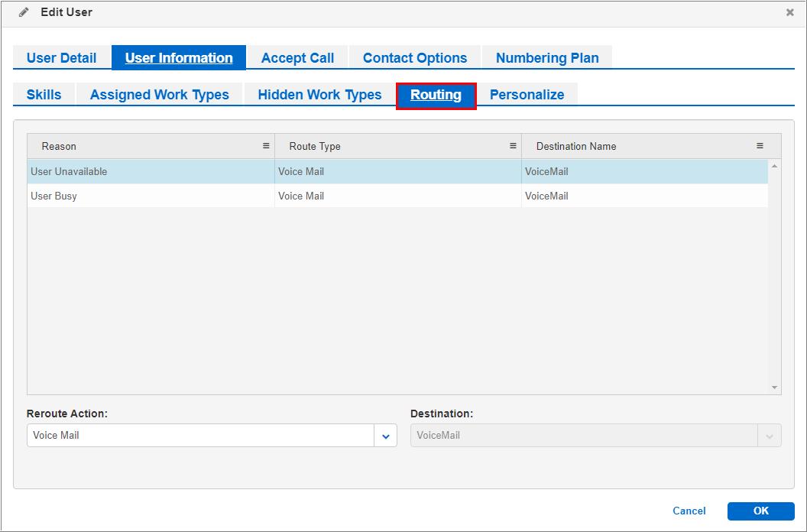Screen dimensions: 807x532
Task: Close the Edit User dialog
Action: tap(790, 12)
